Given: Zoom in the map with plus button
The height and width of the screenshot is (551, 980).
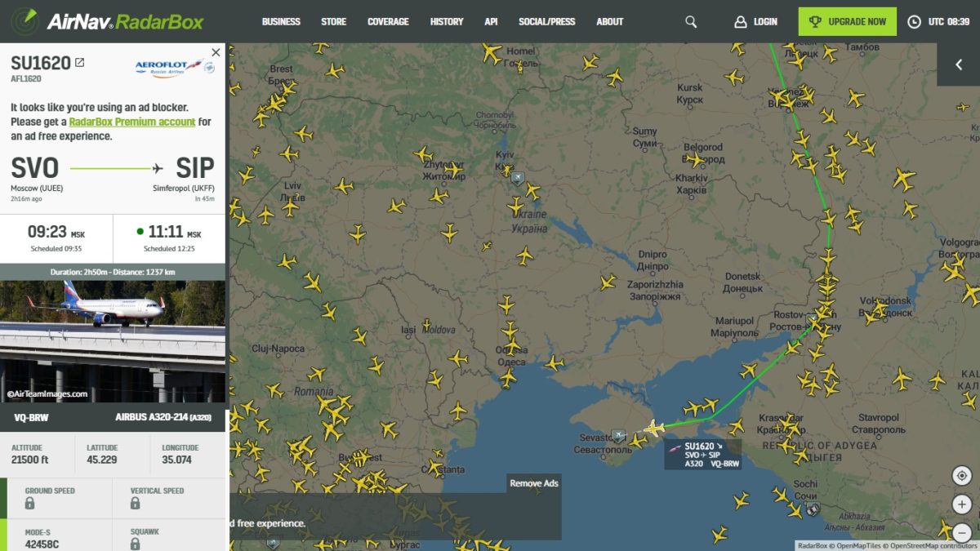Looking at the screenshot, I should (x=961, y=504).
